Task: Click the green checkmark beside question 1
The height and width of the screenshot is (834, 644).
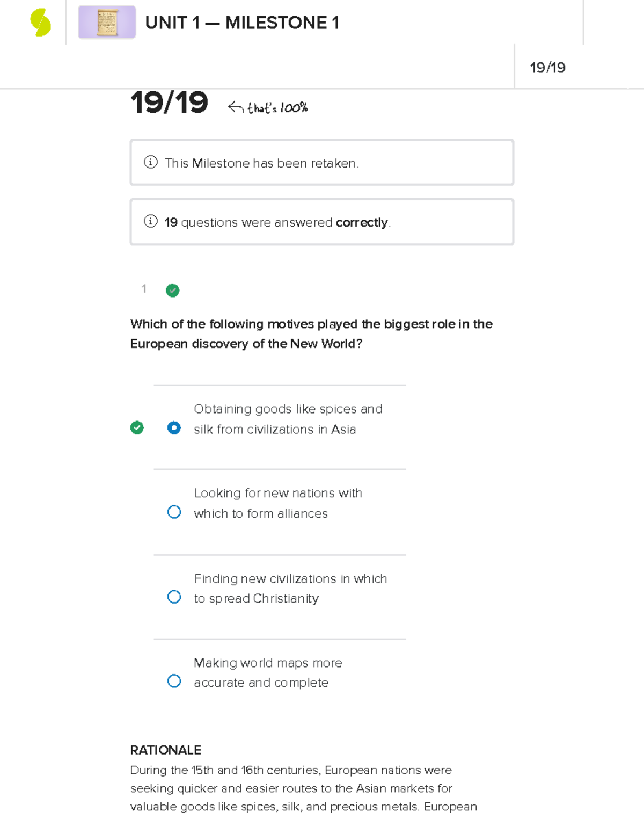Action: pyautogui.click(x=172, y=291)
